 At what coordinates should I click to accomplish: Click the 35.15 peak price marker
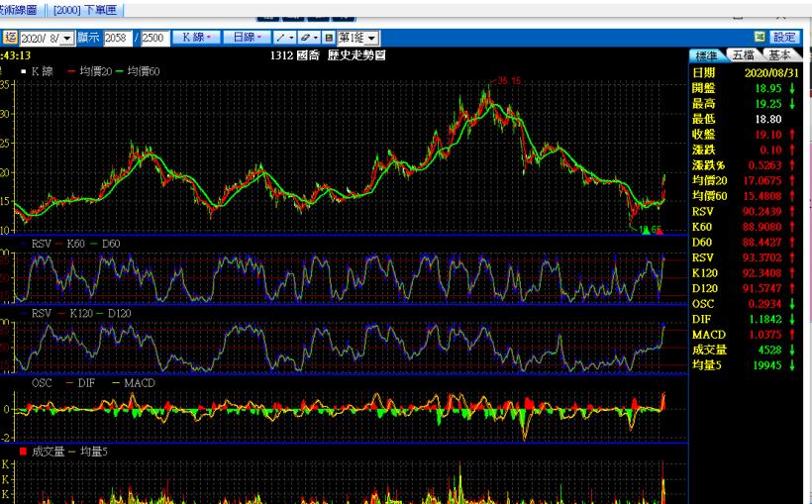(x=509, y=80)
